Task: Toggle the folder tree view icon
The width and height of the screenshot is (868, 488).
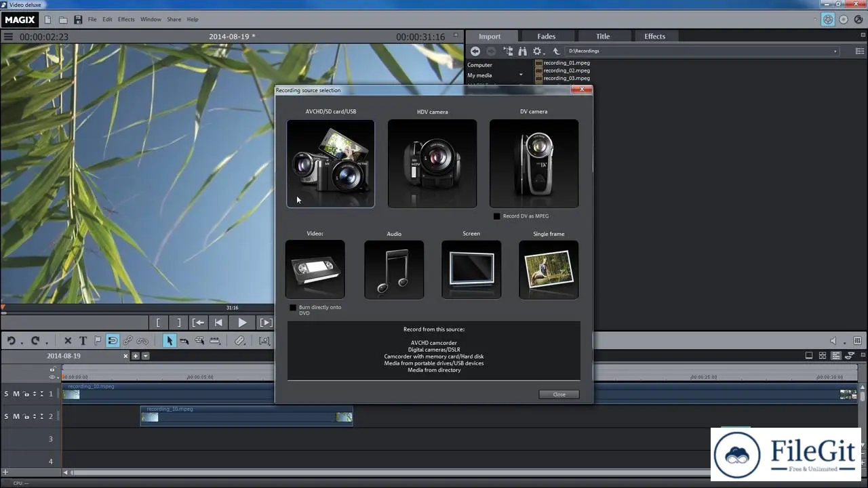Action: point(508,51)
